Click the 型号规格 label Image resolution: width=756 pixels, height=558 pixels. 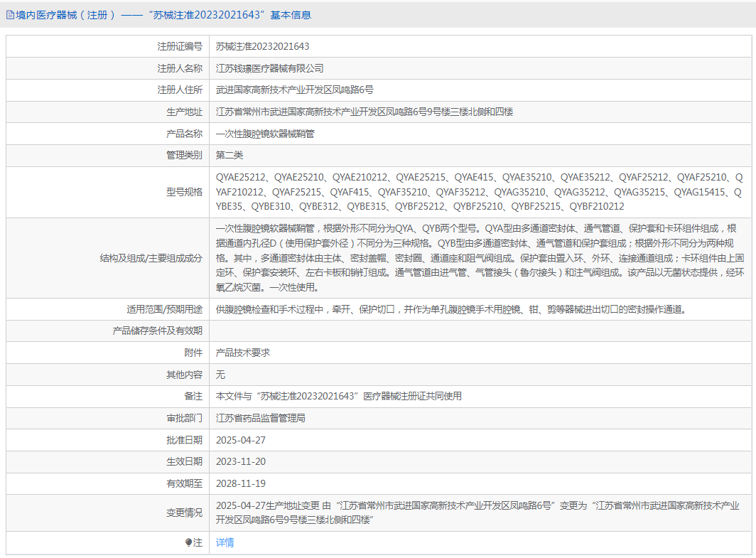pos(184,192)
